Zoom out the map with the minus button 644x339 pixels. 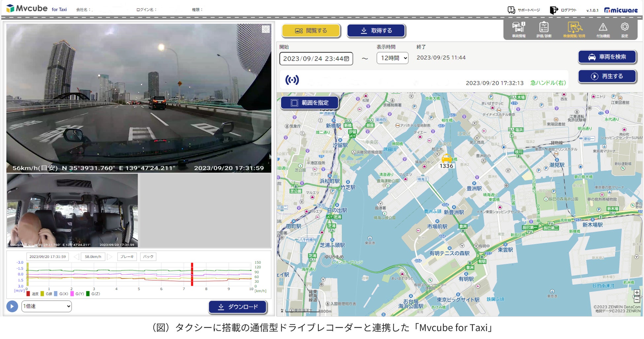pyautogui.click(x=637, y=299)
